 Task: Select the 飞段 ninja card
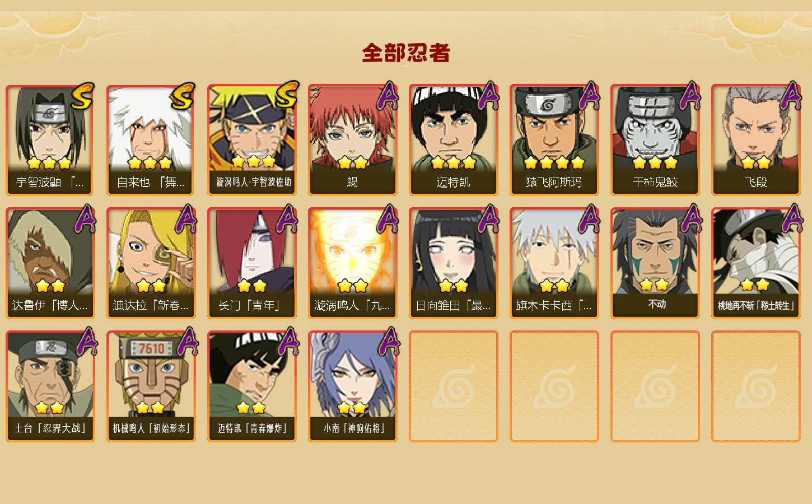pyautogui.click(x=756, y=140)
